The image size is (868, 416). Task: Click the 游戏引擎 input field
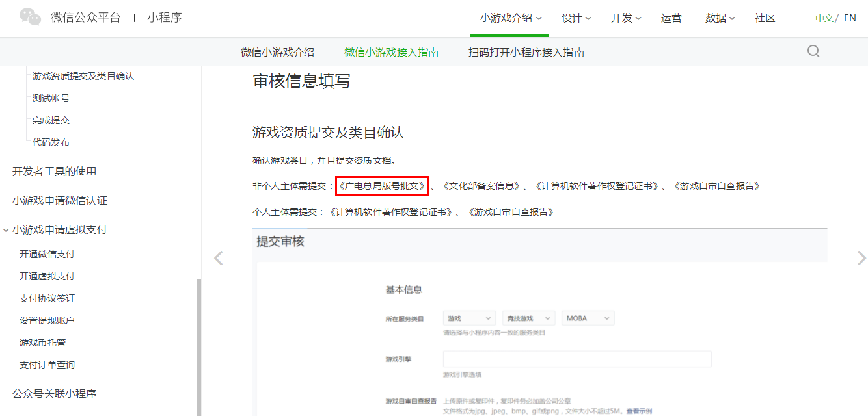click(x=577, y=359)
